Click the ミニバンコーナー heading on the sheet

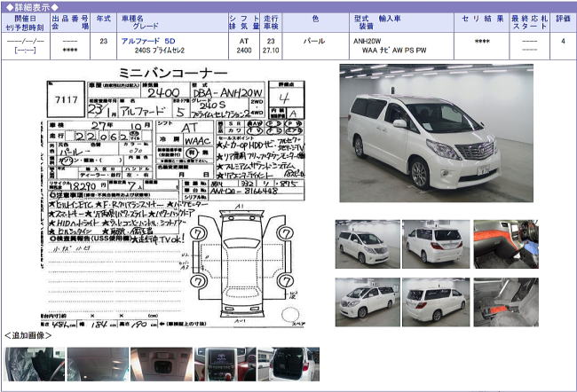(x=173, y=73)
